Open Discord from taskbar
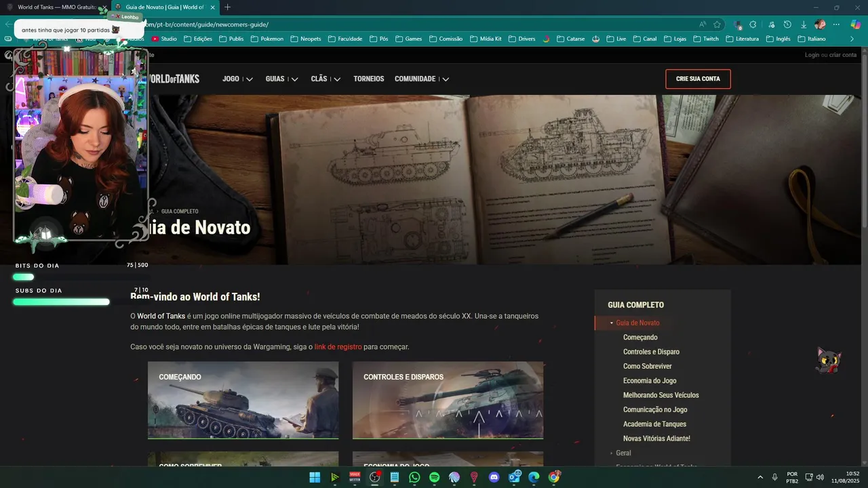This screenshot has width=868, height=488. (494, 477)
